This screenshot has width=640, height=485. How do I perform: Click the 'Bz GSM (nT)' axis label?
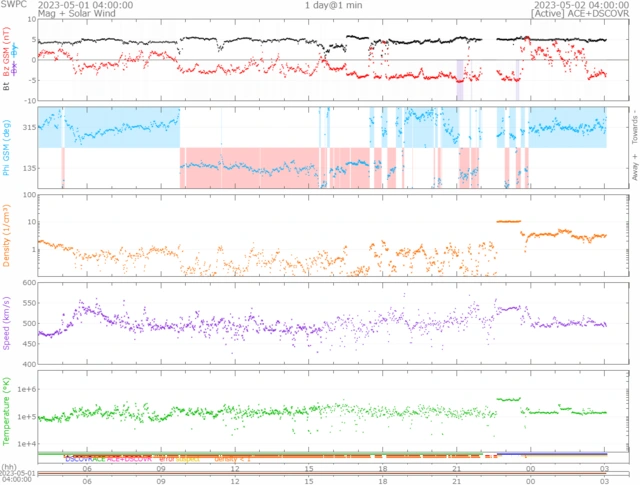point(6,51)
